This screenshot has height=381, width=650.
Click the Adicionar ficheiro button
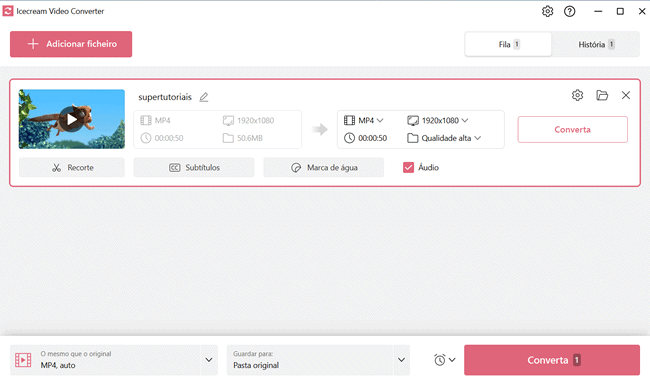pos(71,44)
